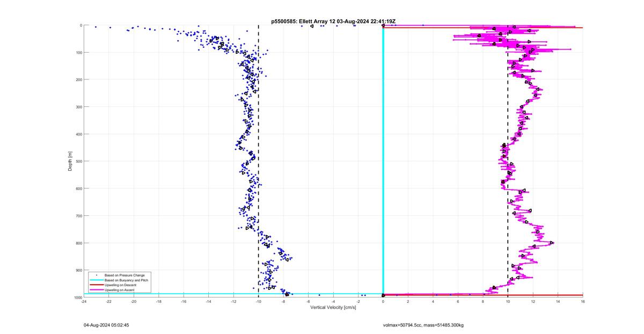644x334 pixels.
Task: Click the '900' tick on the depth axis
Action: click(x=79, y=270)
